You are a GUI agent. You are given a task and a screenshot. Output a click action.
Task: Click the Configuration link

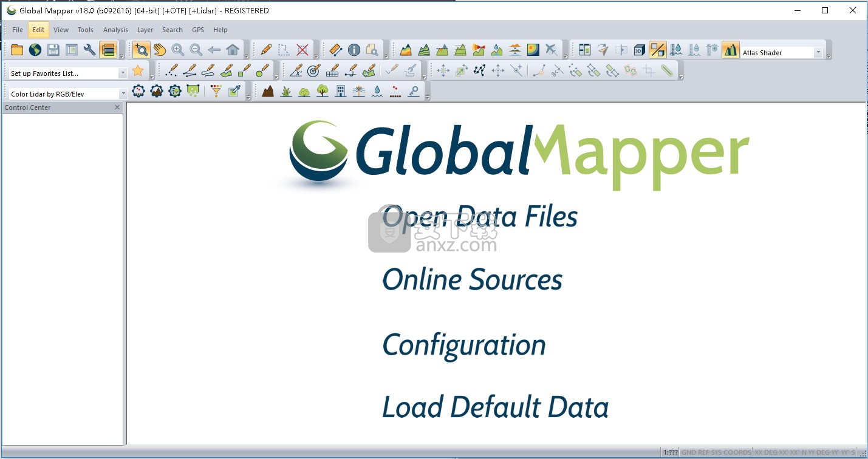pyautogui.click(x=464, y=345)
